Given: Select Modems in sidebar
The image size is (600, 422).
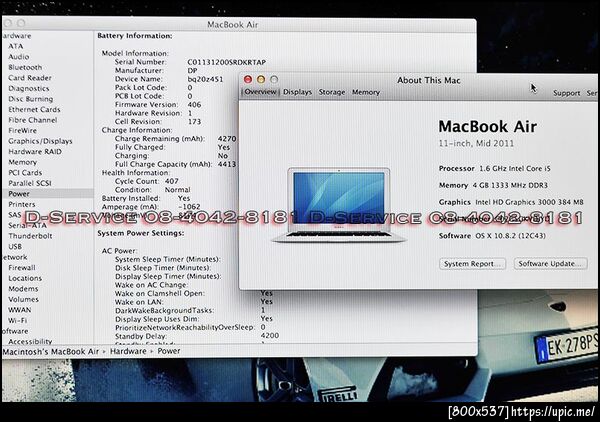Looking at the screenshot, I should point(23,289).
